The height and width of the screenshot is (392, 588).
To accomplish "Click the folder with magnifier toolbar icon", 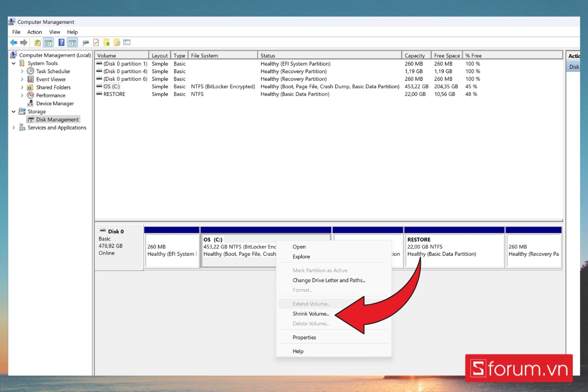I will pyautogui.click(x=117, y=43).
